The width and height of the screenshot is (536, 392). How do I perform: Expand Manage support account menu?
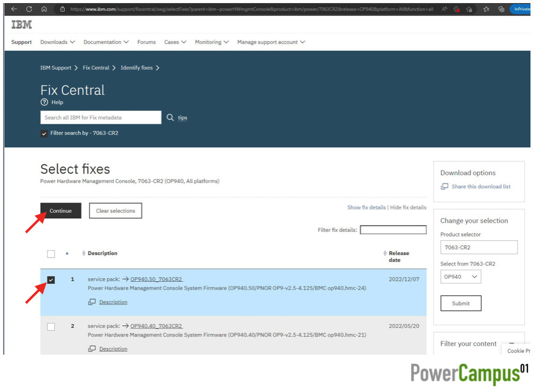[271, 42]
